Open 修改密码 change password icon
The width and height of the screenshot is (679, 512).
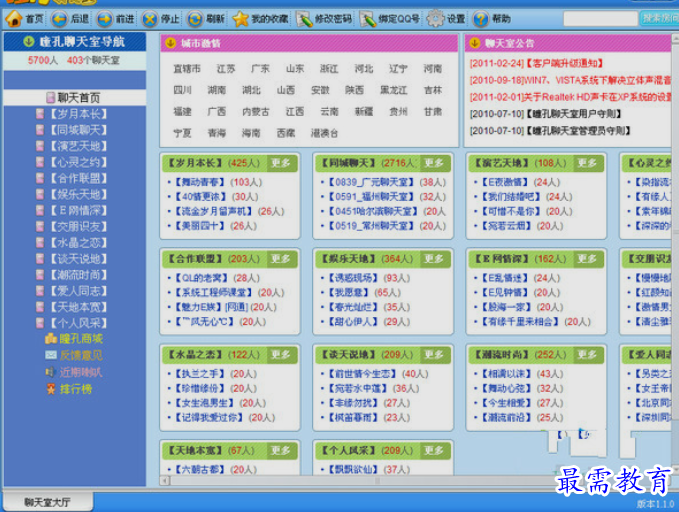(x=304, y=19)
